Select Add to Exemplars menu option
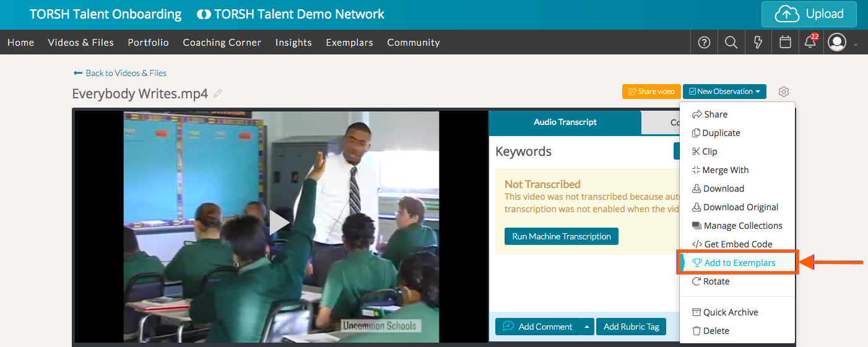 [739, 263]
